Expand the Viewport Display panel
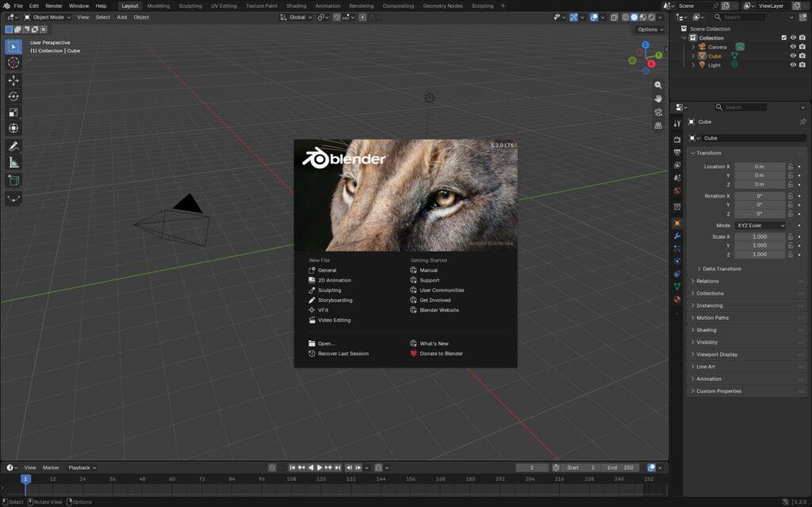This screenshot has height=507, width=812. pyautogui.click(x=747, y=355)
